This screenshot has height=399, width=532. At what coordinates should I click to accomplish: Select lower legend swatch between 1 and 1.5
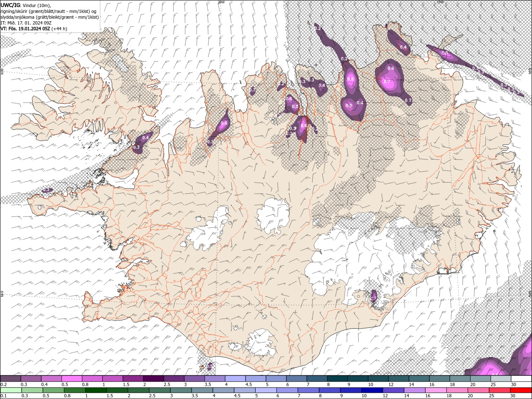[96, 390]
